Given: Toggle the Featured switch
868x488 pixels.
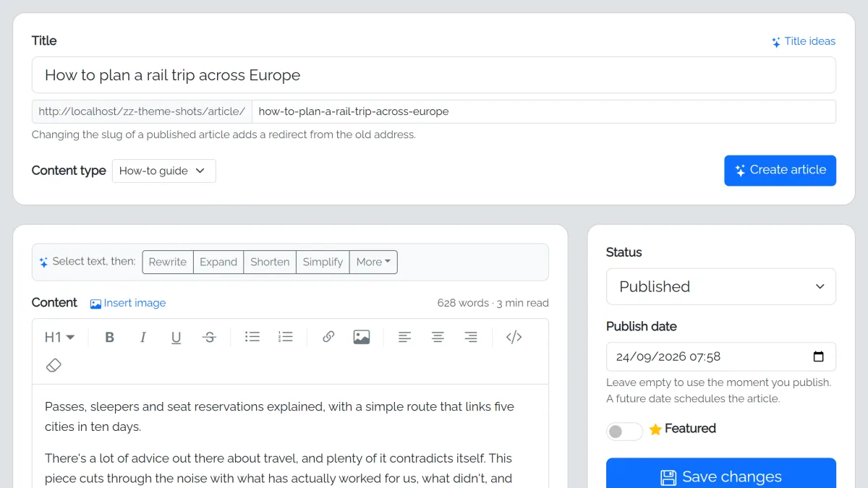Looking at the screenshot, I should click(625, 432).
